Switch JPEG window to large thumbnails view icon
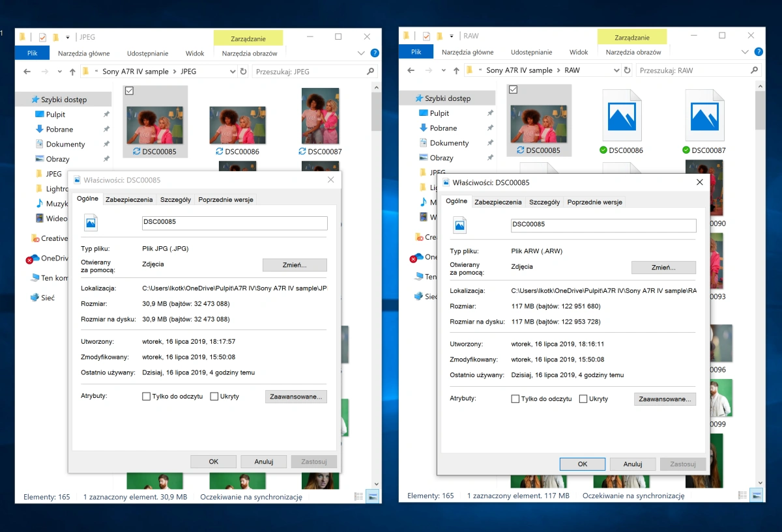782x532 pixels. (372, 496)
